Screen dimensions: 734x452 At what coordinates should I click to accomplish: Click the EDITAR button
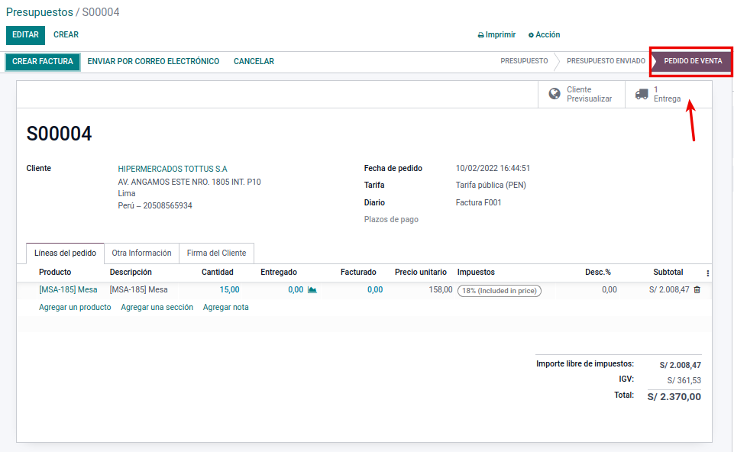pyautogui.click(x=25, y=34)
